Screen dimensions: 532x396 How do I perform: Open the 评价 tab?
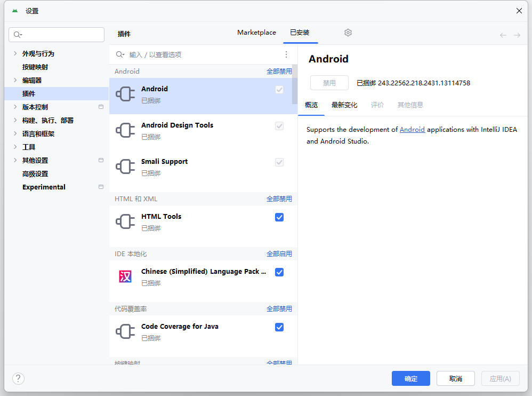[377, 105]
